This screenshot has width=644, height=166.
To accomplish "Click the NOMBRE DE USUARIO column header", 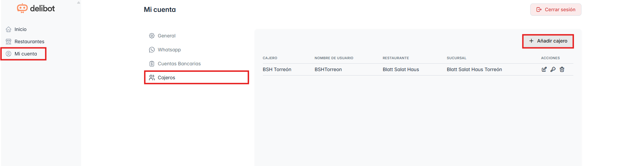I will pyautogui.click(x=334, y=58).
